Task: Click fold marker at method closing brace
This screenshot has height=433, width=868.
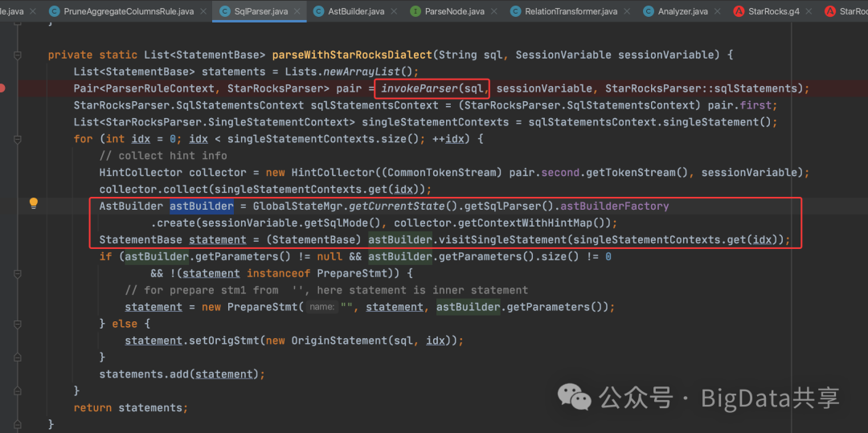Action: [18, 424]
